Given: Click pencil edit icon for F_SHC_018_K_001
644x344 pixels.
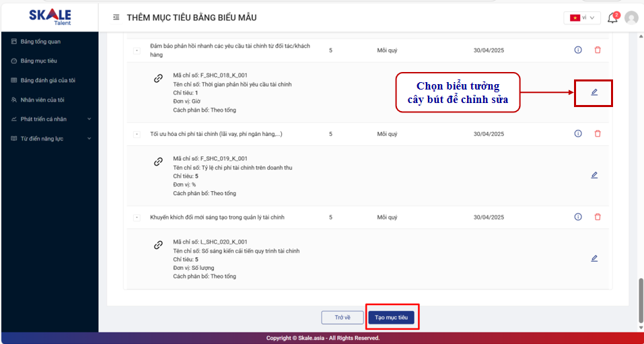Looking at the screenshot, I should (594, 92).
